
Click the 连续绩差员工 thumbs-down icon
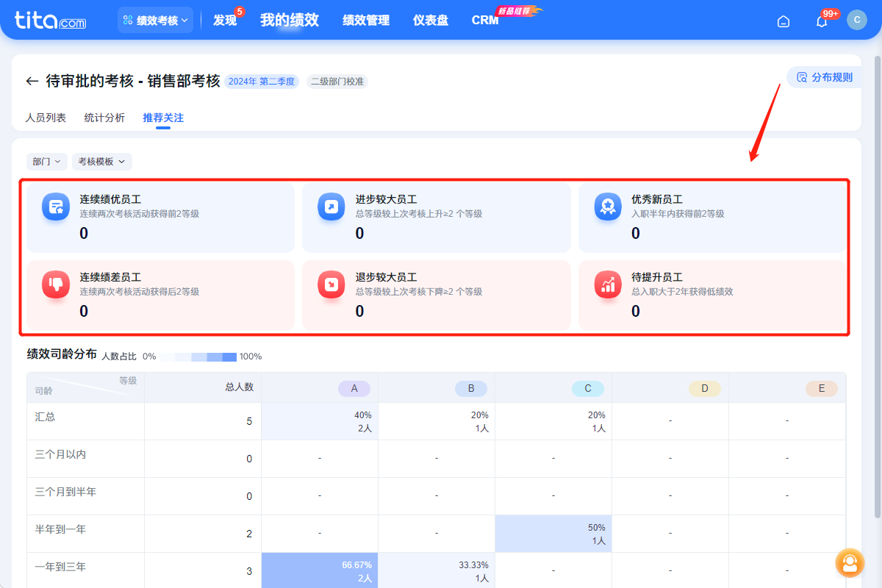(56, 284)
